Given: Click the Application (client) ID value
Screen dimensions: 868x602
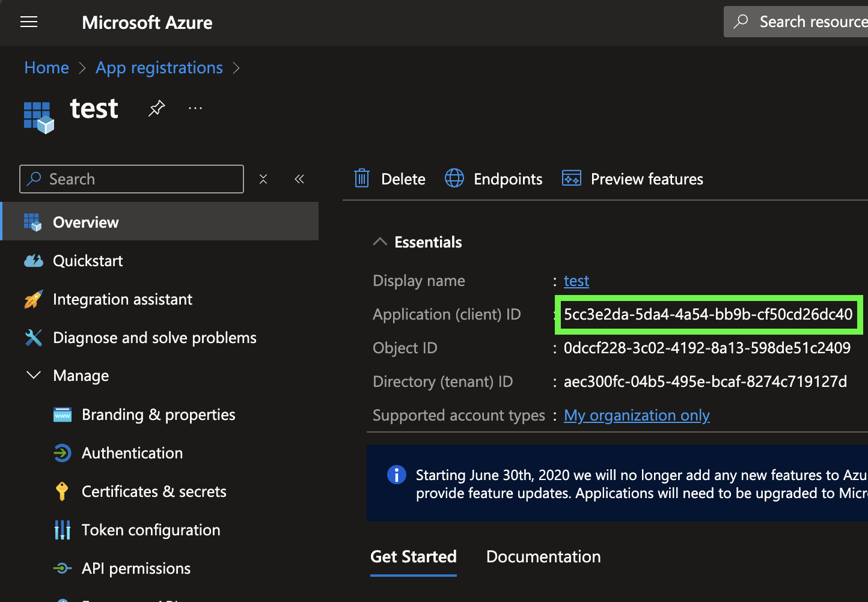Looking at the screenshot, I should [x=708, y=314].
